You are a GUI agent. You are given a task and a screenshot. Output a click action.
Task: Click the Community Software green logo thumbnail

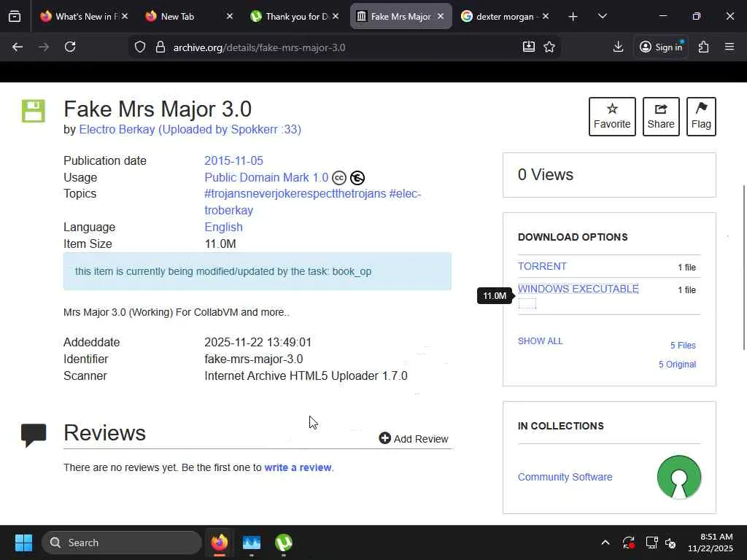(679, 477)
